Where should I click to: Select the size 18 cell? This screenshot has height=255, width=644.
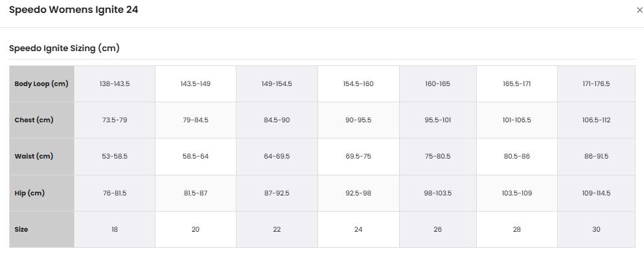coord(115,230)
